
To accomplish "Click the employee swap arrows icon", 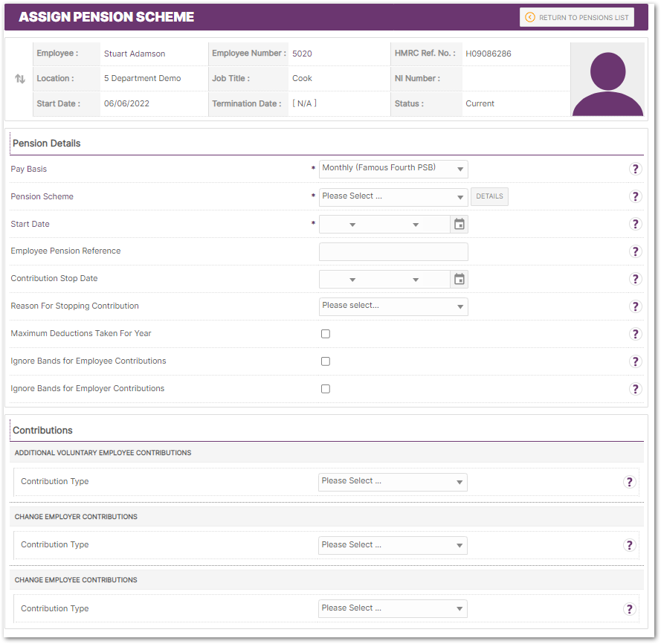I will click(x=20, y=79).
